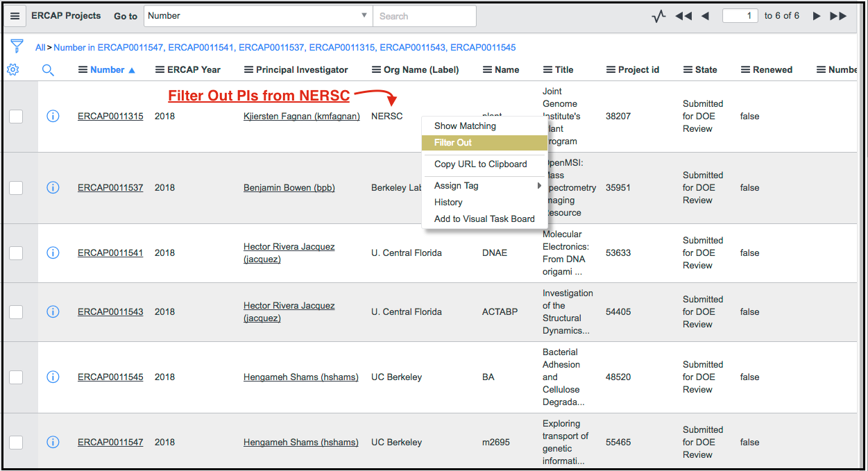The image size is (868, 471).
Task: Select Show Matching in context menu
Action: (465, 126)
